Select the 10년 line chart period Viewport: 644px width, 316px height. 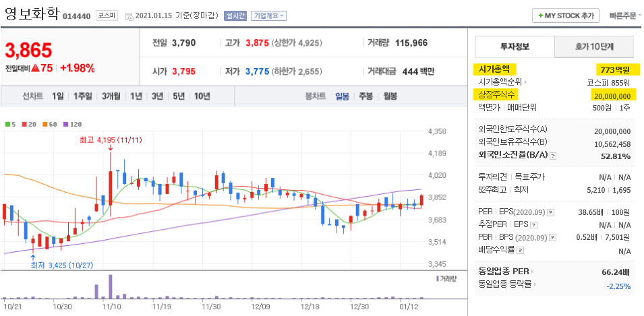coord(202,96)
